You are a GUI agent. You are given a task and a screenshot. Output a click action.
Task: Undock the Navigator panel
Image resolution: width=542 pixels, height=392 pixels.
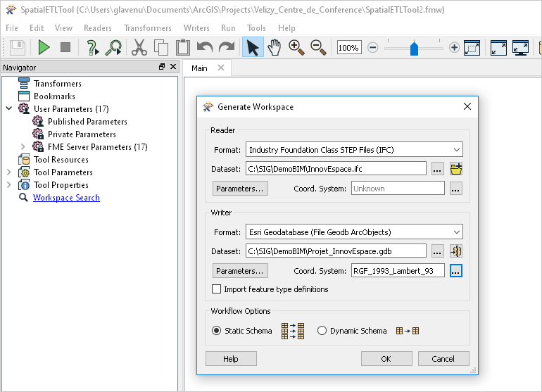click(x=162, y=67)
